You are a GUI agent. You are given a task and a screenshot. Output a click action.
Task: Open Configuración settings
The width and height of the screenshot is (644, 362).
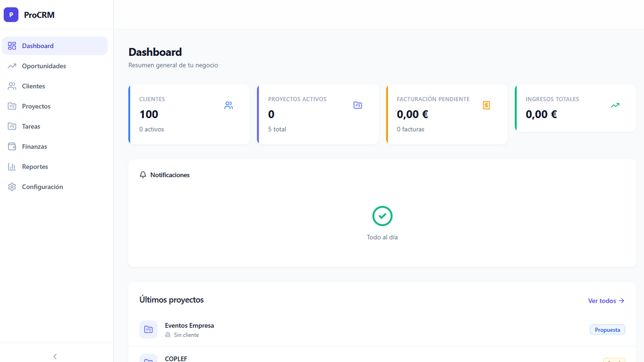coord(55,187)
